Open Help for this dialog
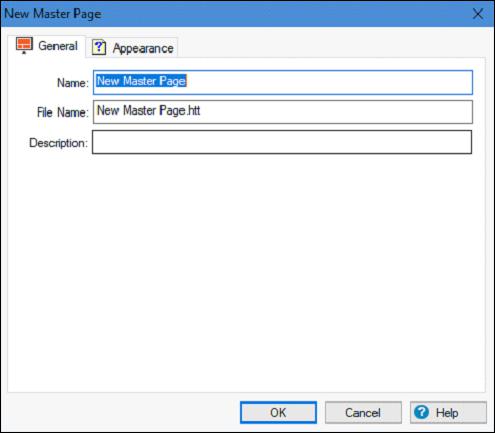 [448, 413]
